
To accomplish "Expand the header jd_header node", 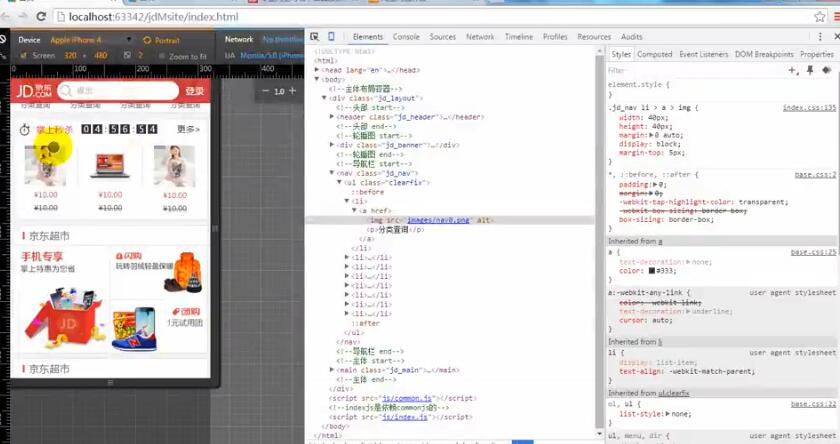I will click(332, 116).
